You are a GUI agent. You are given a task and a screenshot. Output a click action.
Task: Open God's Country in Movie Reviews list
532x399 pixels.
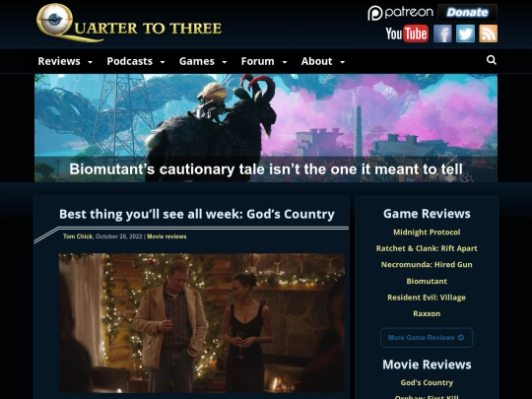point(427,382)
